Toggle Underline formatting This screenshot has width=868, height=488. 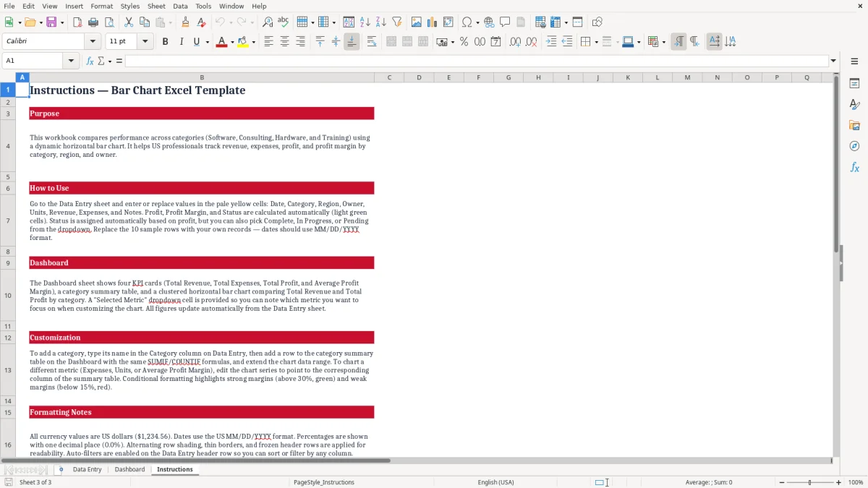coord(196,42)
